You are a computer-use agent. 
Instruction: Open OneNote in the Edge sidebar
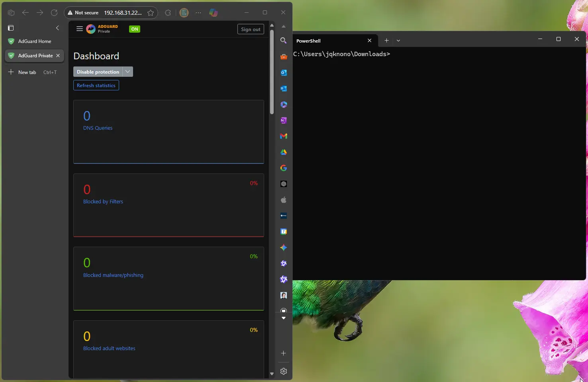pos(284,120)
